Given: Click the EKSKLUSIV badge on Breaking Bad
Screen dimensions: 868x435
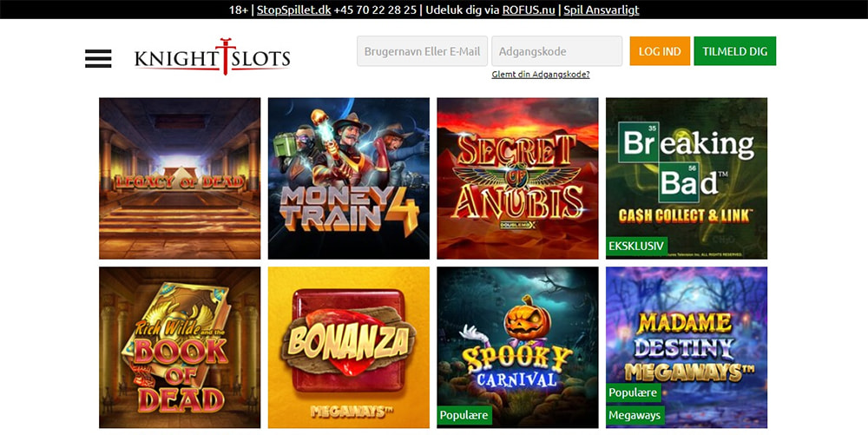Looking at the screenshot, I should (x=636, y=247).
